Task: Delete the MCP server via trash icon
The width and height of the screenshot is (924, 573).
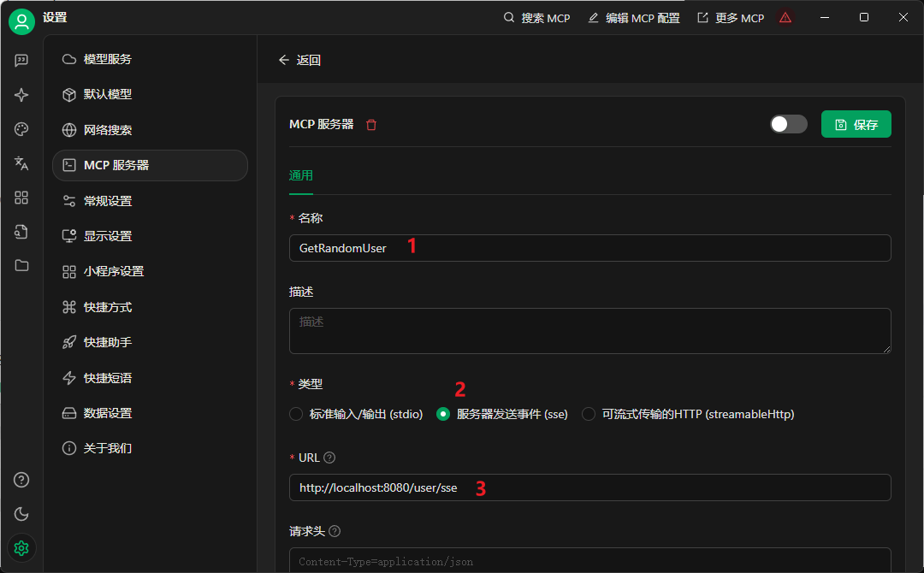Action: tap(371, 124)
